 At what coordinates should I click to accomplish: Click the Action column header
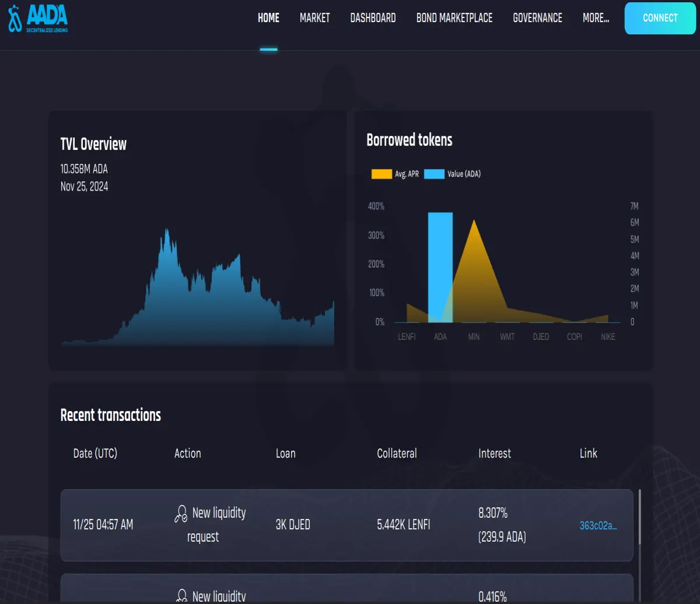coord(187,453)
